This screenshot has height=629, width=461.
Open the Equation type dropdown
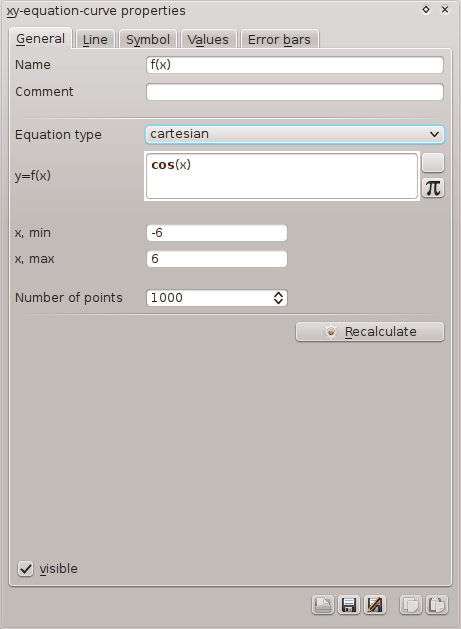[x=295, y=134]
